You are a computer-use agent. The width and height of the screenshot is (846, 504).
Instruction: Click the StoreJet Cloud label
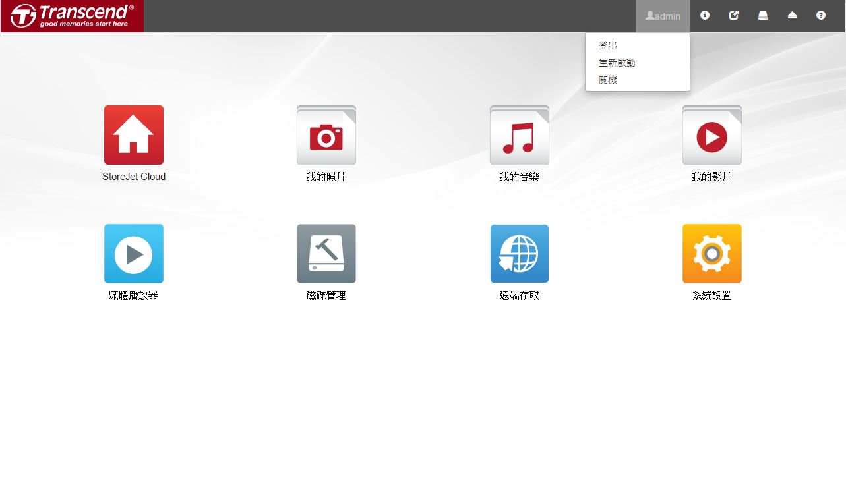coord(134,177)
